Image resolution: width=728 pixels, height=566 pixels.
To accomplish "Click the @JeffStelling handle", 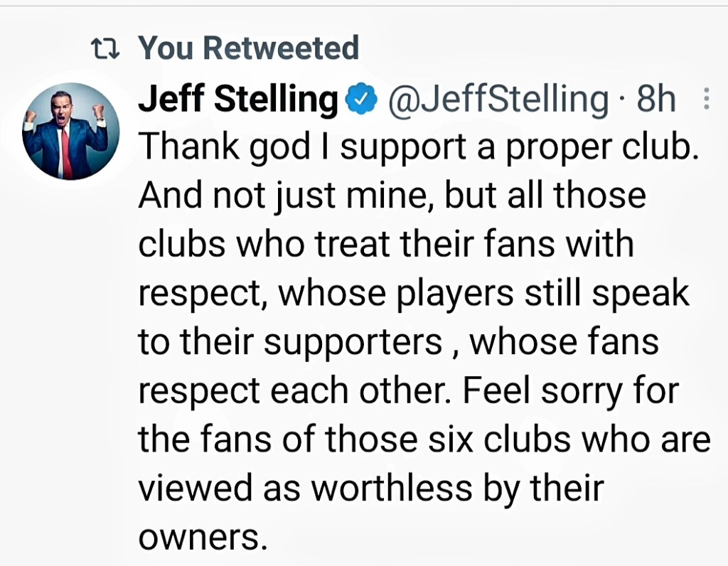I will point(497,100).
